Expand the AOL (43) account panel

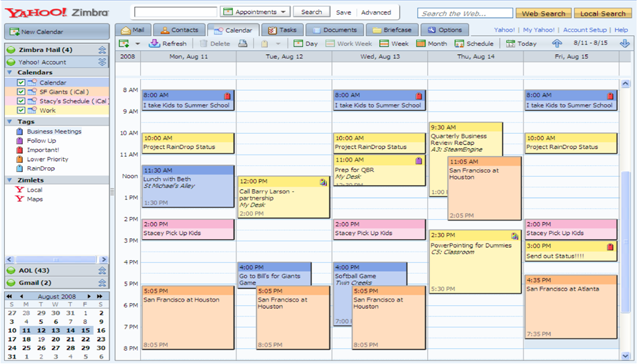(x=102, y=270)
